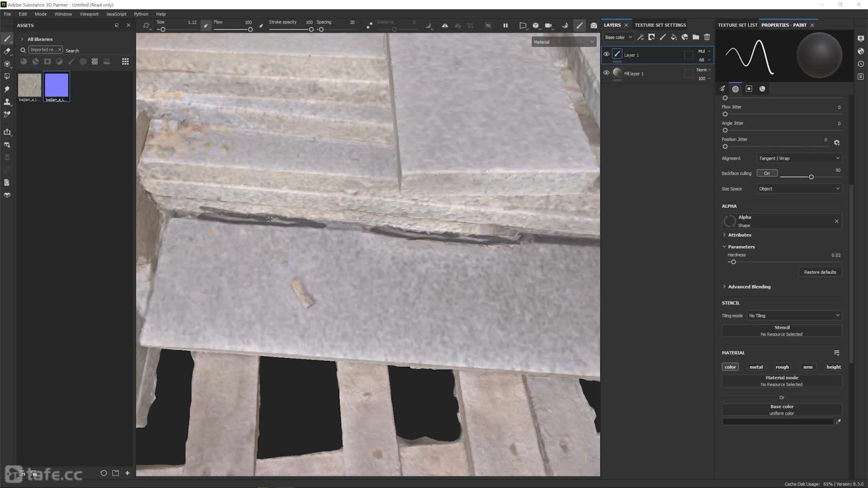Image resolution: width=868 pixels, height=488 pixels.
Task: Switch to 3D cube view mode
Action: coord(536,26)
